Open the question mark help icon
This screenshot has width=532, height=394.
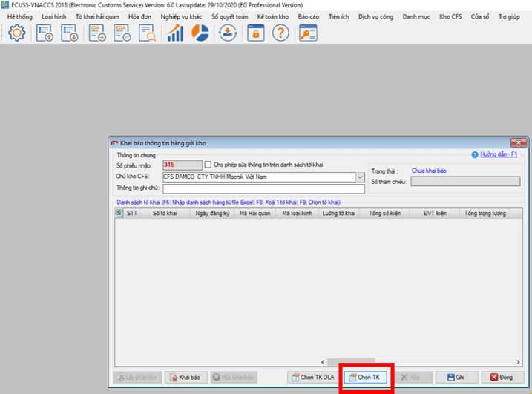coord(280,33)
